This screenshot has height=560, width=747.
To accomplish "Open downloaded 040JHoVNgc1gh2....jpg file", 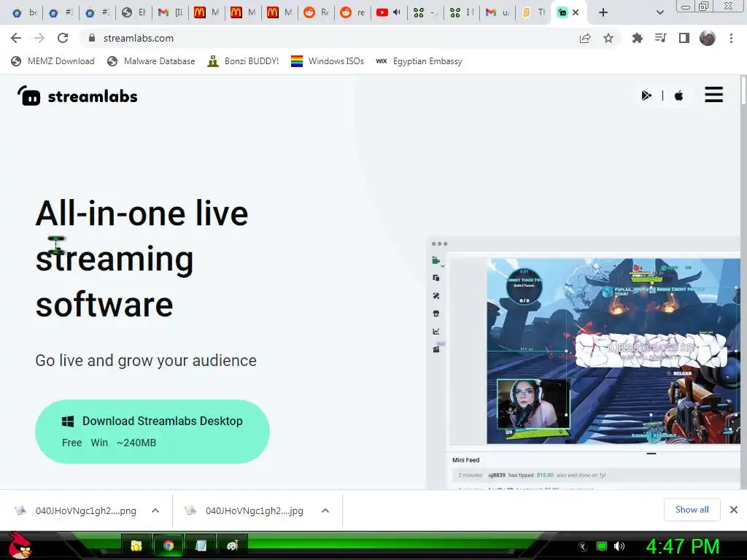I will coord(244,510).
